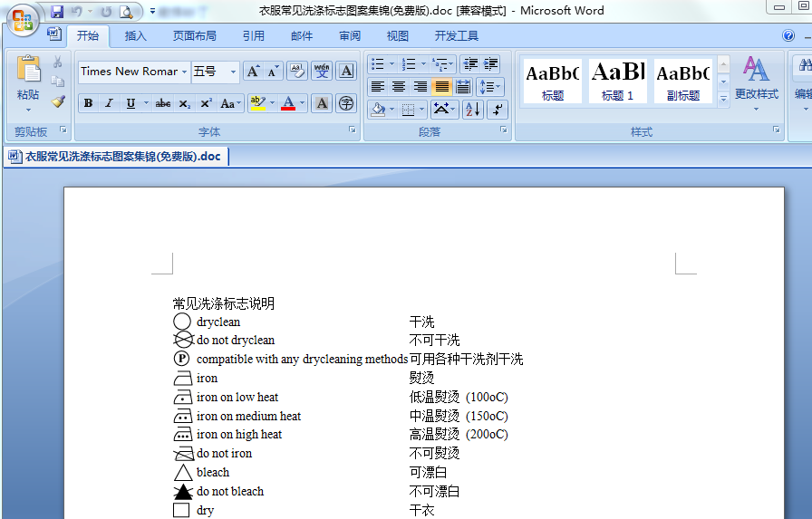Apply red font color
Screen dimensions: 812x519
[x=288, y=103]
